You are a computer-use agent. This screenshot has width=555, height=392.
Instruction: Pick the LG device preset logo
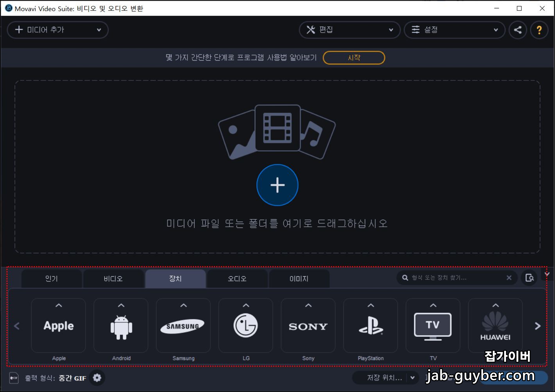[x=246, y=326]
